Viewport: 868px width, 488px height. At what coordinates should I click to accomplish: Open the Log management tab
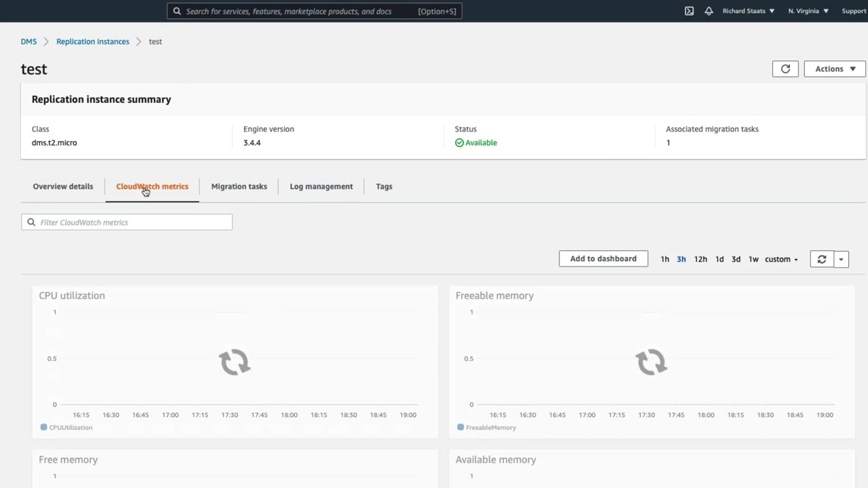click(x=321, y=186)
